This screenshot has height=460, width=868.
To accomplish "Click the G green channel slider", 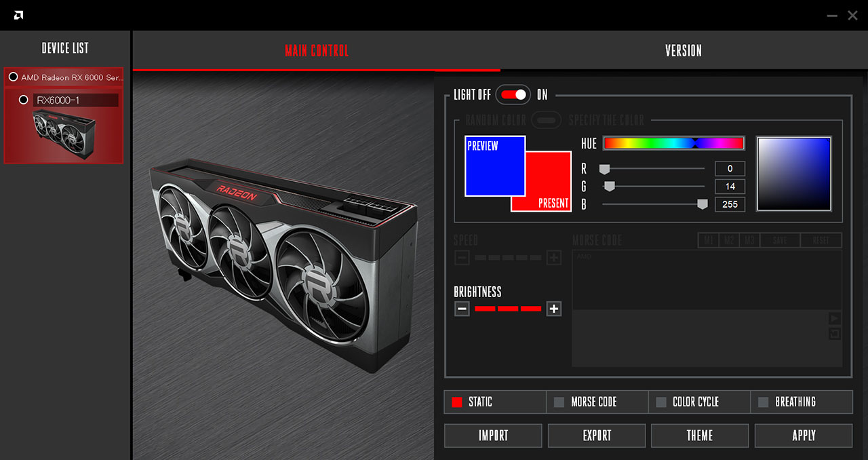I will 653,186.
